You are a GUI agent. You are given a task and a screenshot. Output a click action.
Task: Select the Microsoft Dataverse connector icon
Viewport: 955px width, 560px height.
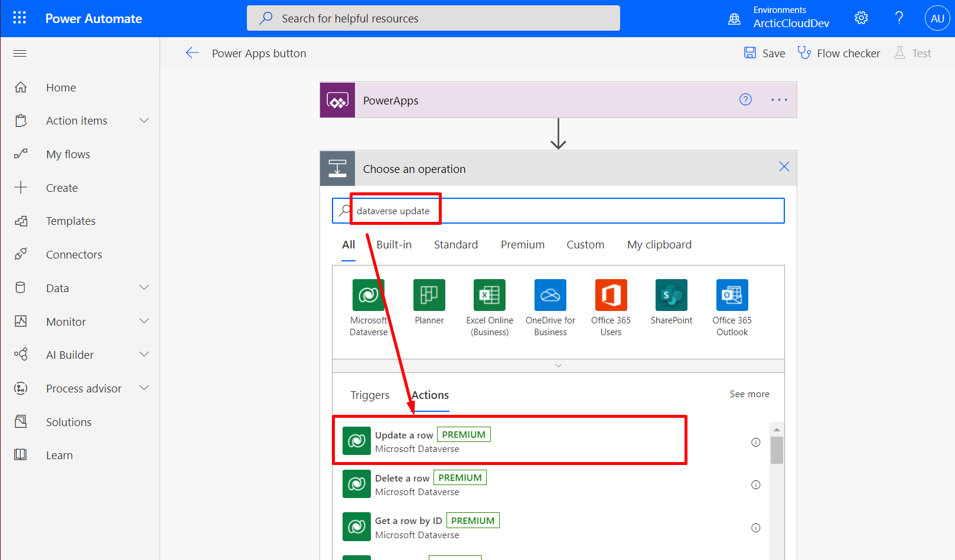(369, 295)
